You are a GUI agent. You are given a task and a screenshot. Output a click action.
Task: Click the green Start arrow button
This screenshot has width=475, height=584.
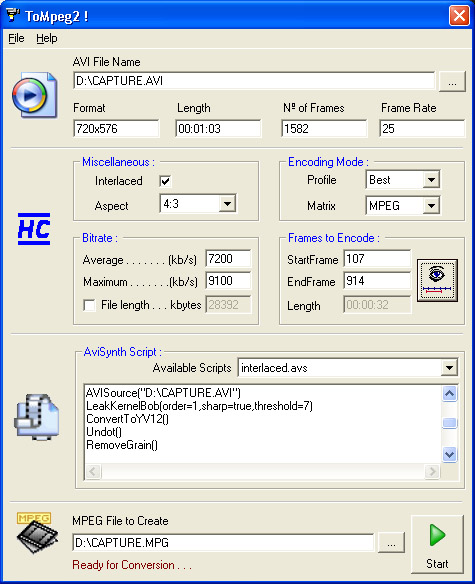coord(437,545)
